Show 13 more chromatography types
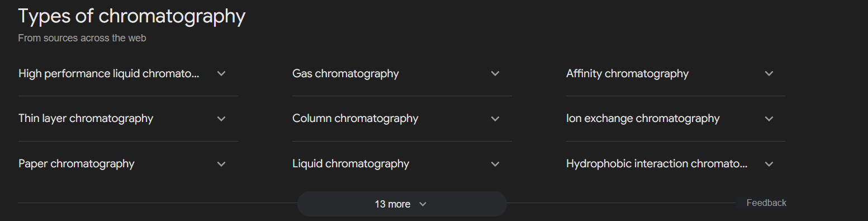Image resolution: width=868 pixels, height=221 pixels. click(x=401, y=204)
